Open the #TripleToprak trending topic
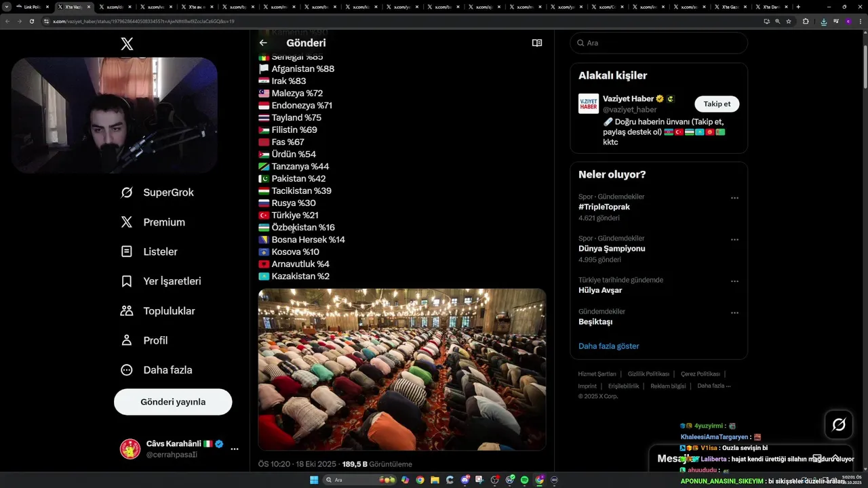This screenshot has width=868, height=488. point(604,207)
